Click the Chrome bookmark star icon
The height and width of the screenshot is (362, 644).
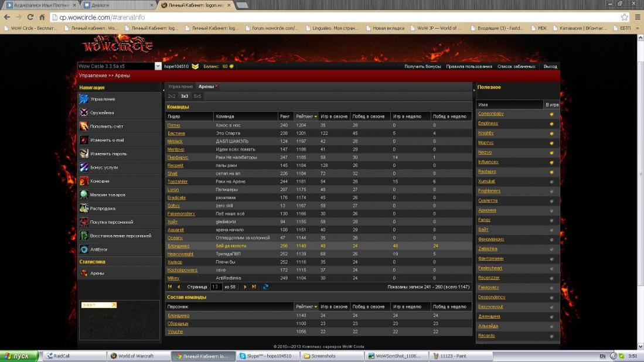click(625, 17)
